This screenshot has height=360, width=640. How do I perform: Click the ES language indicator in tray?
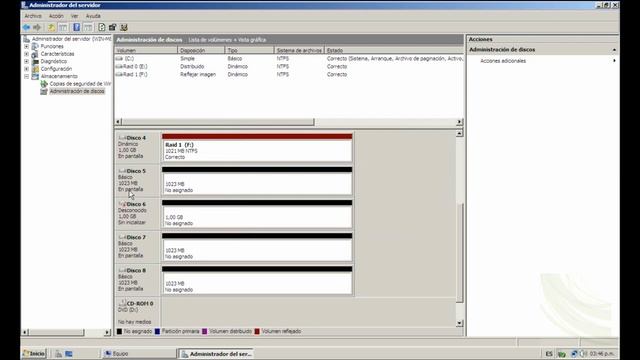[x=549, y=353]
